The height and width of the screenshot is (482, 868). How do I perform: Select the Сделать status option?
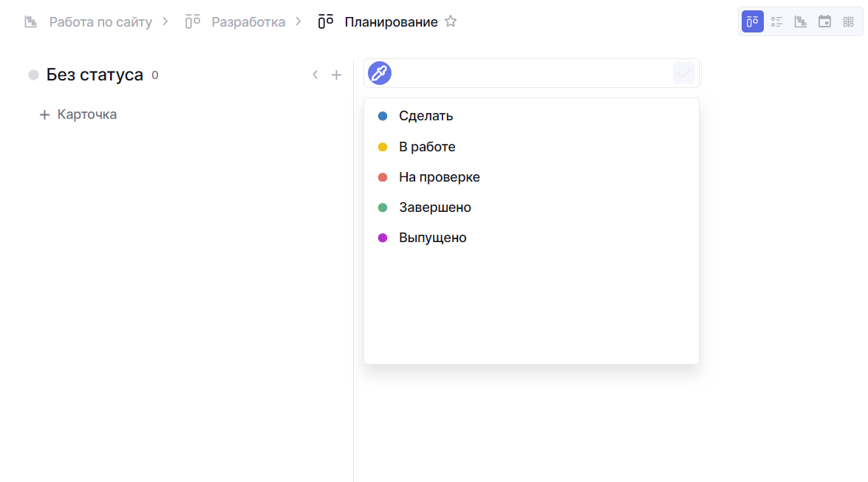point(426,116)
